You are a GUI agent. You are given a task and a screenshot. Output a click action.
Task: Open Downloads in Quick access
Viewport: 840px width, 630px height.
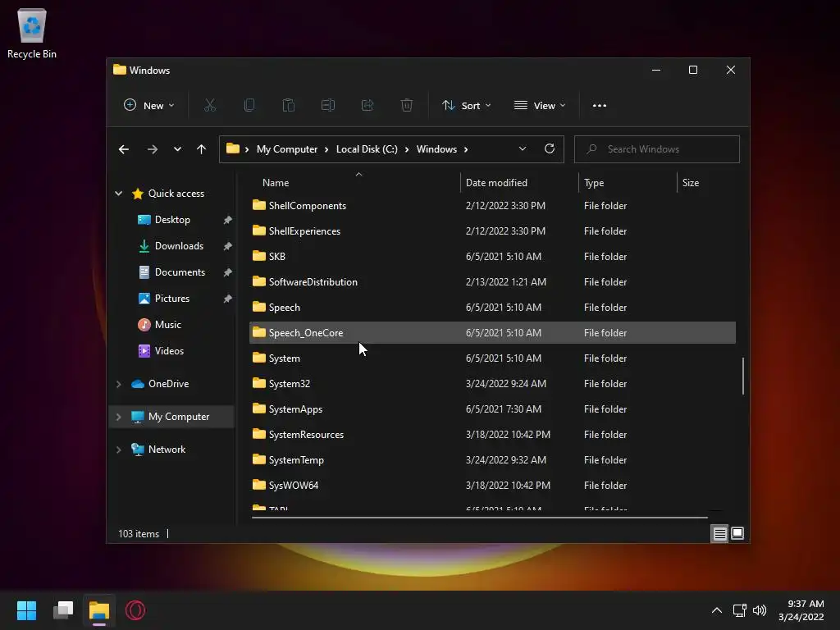click(179, 246)
